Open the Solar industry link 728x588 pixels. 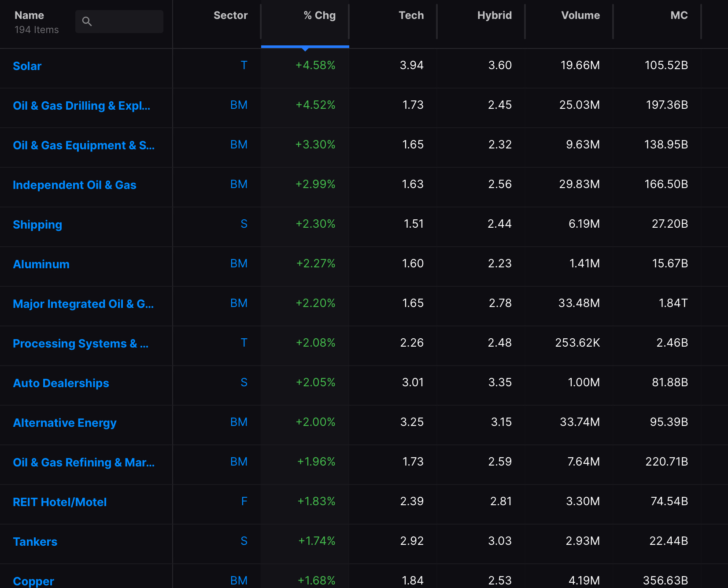[27, 66]
